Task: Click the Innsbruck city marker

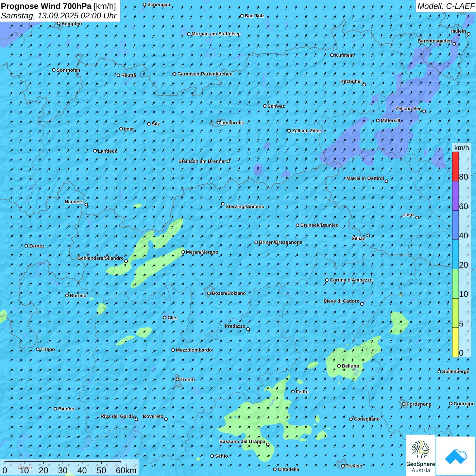Action: (x=219, y=123)
